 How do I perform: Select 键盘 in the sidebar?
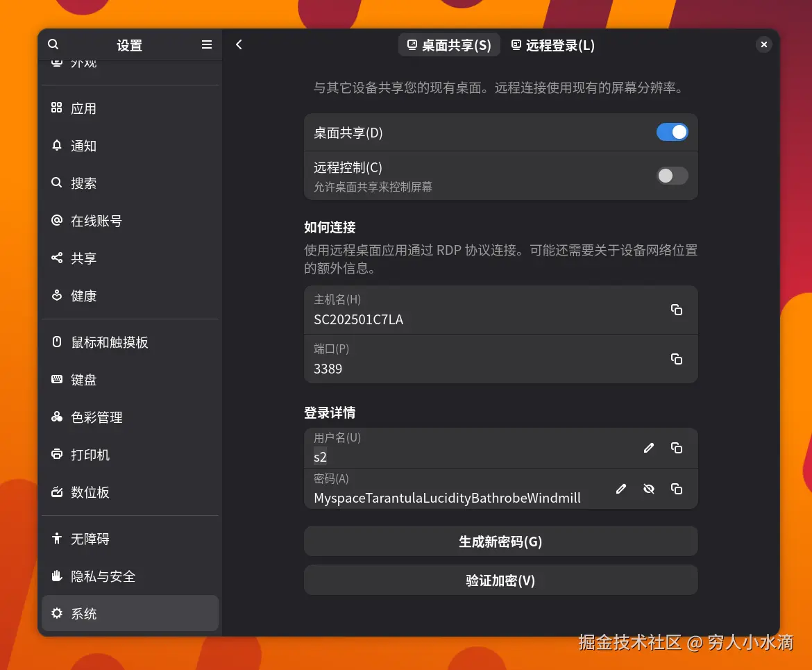coord(130,380)
